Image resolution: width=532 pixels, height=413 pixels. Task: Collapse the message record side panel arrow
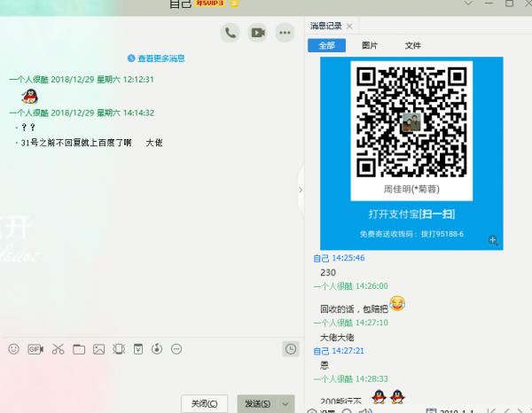point(301,190)
